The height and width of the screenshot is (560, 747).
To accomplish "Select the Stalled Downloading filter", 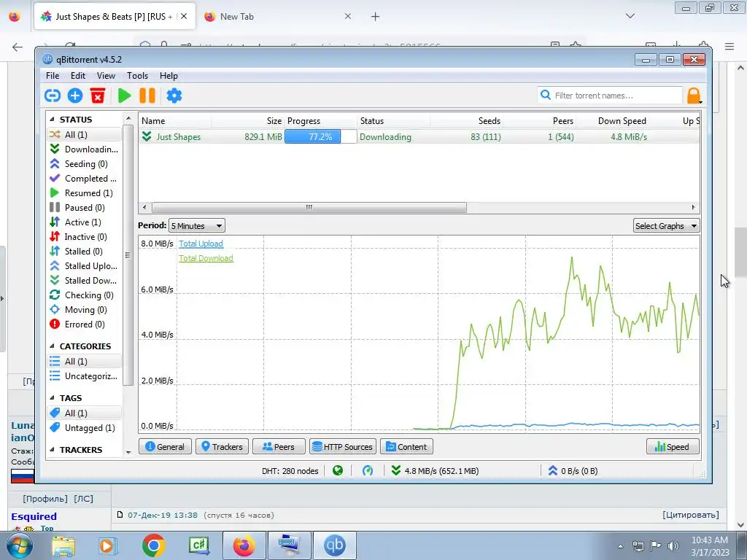I will 85,281.
